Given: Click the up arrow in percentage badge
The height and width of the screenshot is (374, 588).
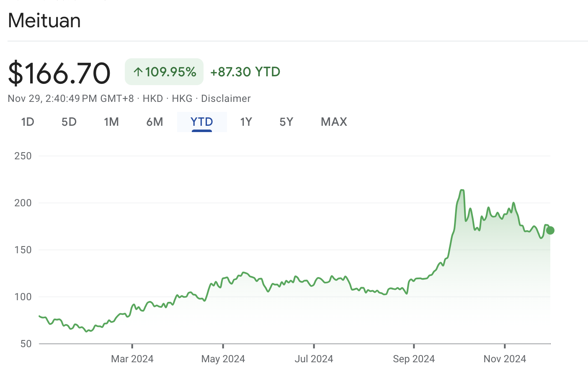Looking at the screenshot, I should 138,72.
